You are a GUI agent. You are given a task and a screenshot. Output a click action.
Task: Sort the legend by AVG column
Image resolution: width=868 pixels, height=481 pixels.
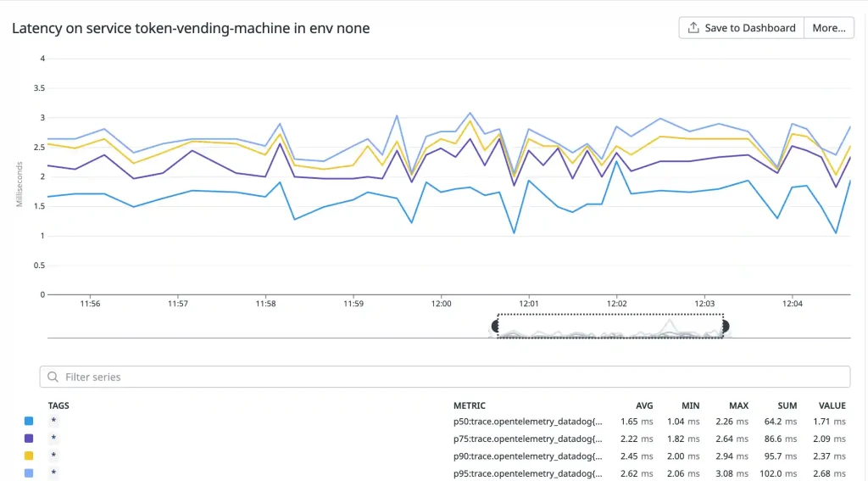[644, 405]
